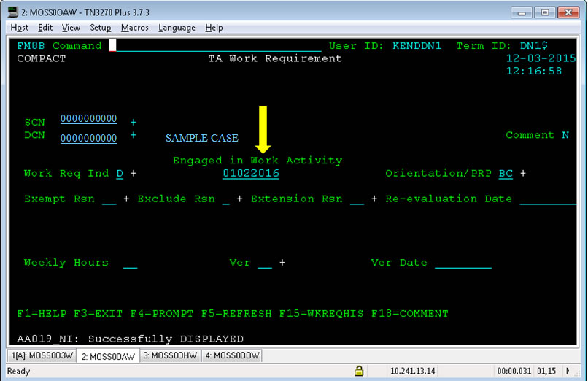Switch to session tab 3: MOSS00HW
This screenshot has width=588, height=381.
[x=170, y=355]
